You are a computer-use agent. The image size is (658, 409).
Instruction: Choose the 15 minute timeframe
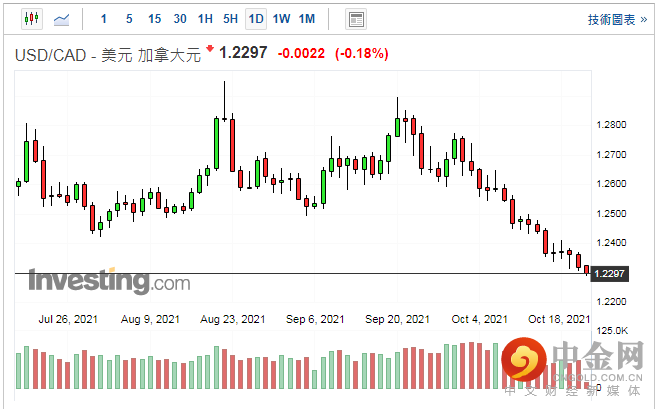pos(154,19)
